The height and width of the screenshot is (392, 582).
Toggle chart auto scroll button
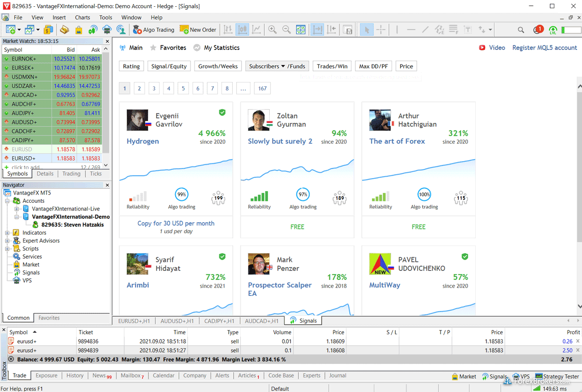click(x=317, y=30)
